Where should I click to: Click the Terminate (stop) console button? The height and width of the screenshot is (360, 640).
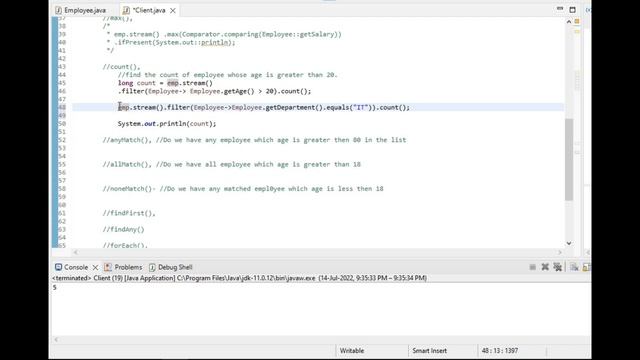coord(533,267)
